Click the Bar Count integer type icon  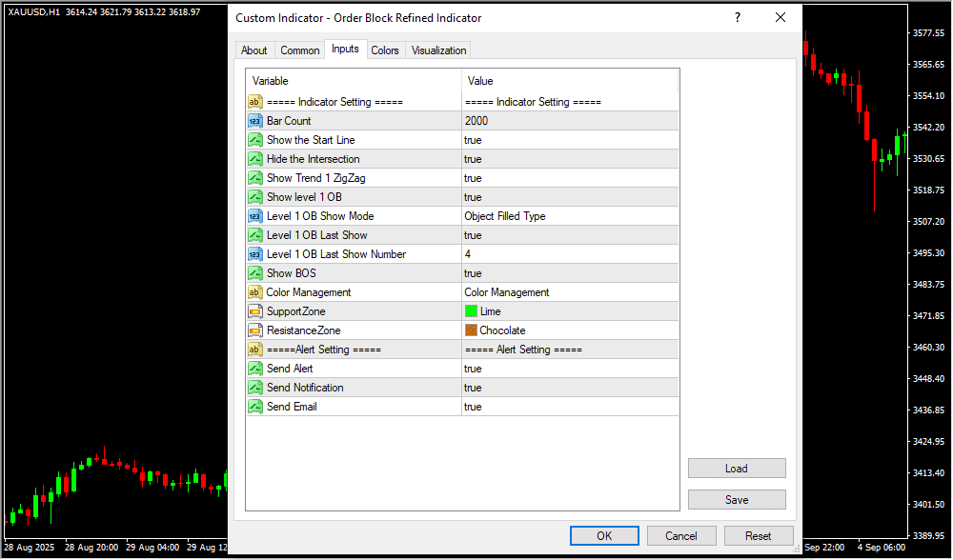(x=254, y=121)
